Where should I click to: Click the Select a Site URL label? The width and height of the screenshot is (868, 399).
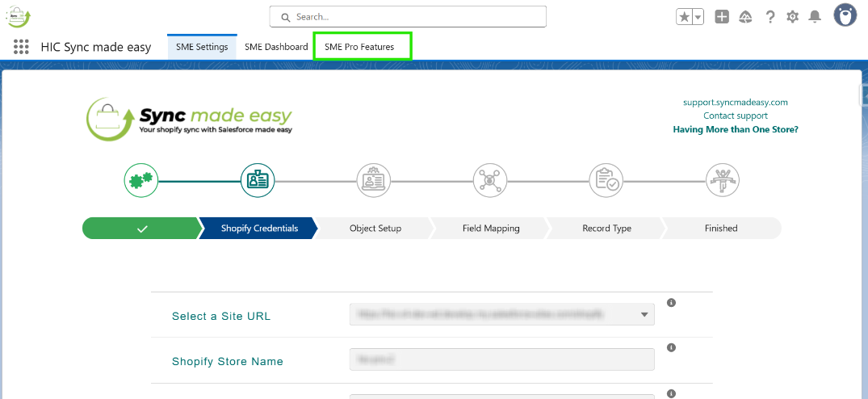tap(221, 317)
